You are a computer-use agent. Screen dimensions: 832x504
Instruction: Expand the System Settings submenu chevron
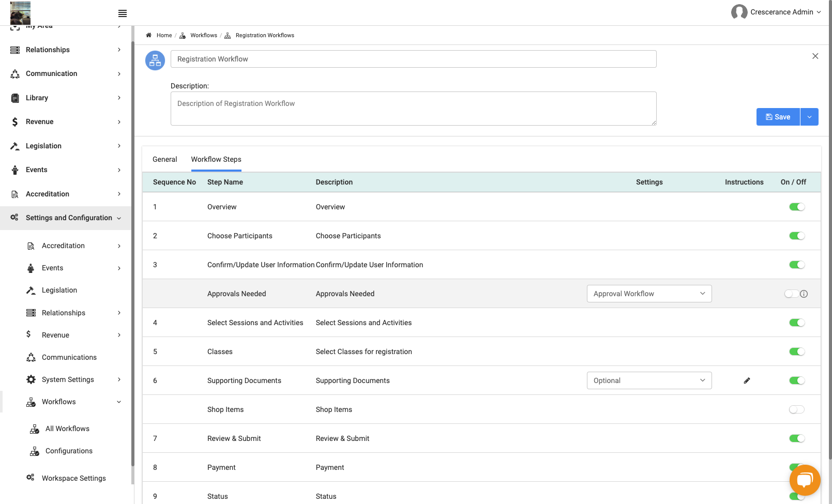tap(119, 379)
